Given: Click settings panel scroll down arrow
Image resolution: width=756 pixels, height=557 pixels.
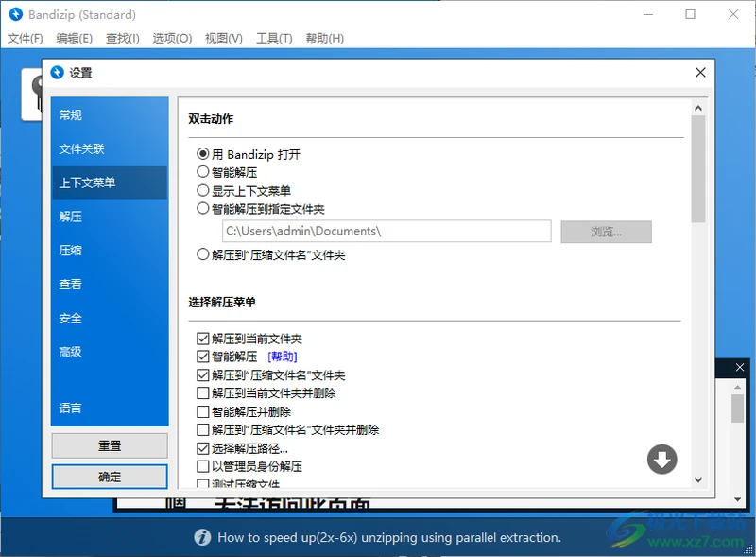Looking at the screenshot, I should [698, 479].
